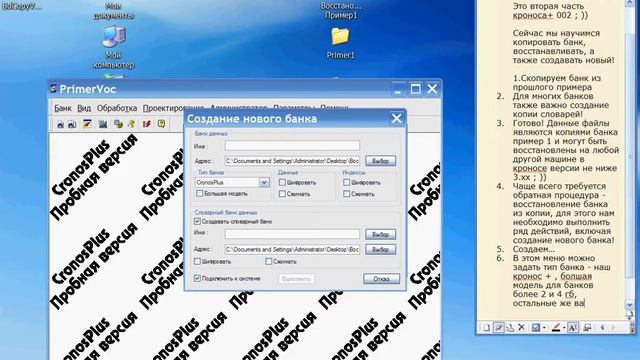Enable Большая модель checkbox
640x360 pixels.
pos(200,193)
